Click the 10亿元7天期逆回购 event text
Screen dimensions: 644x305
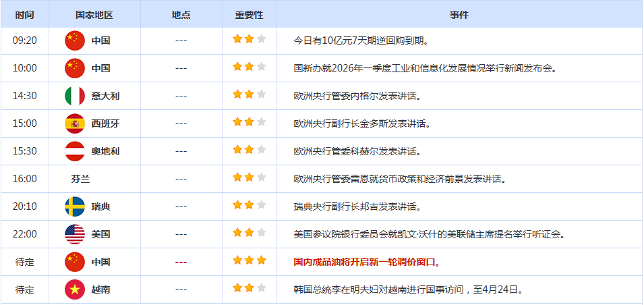(x=361, y=40)
